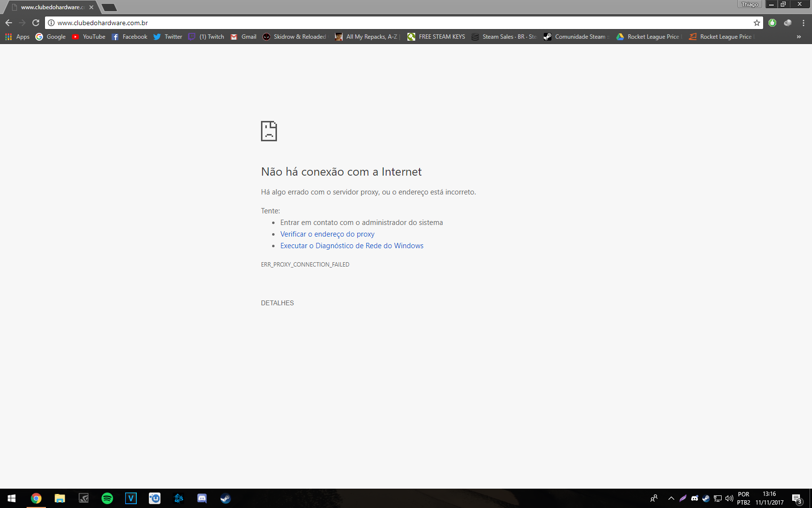Open a new tab

point(109,7)
